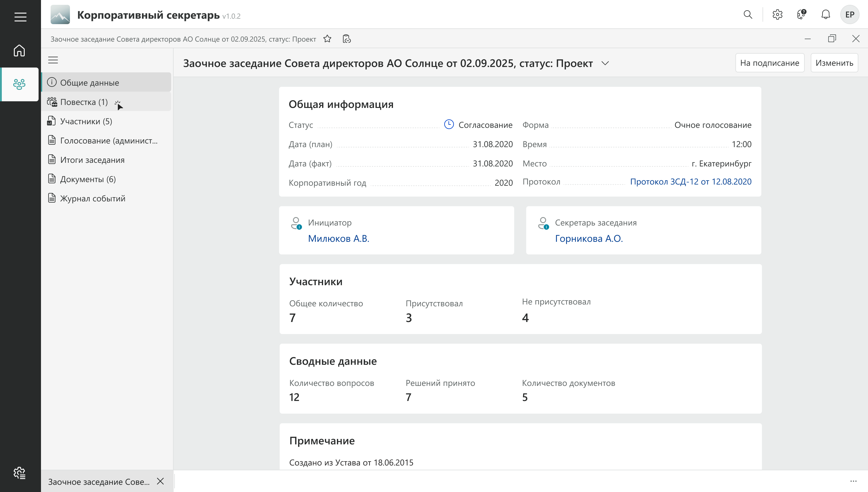Open notifications bell
This screenshot has height=492, width=868.
(x=826, y=14)
